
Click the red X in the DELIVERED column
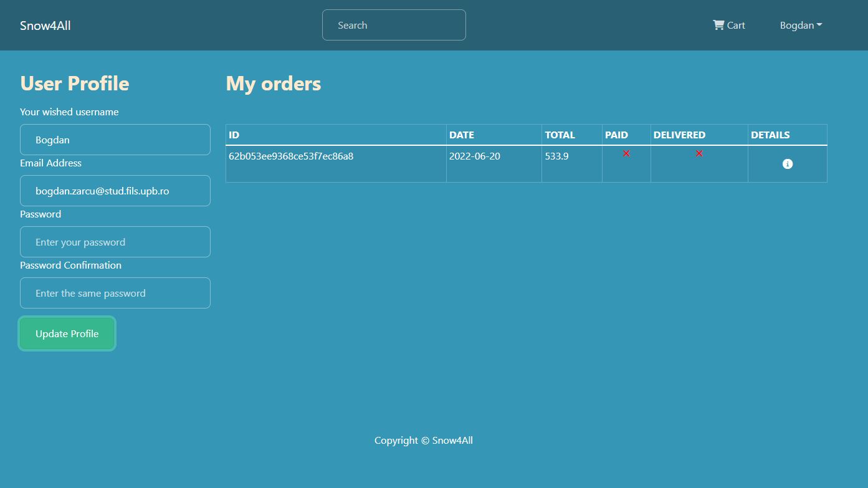tap(699, 153)
